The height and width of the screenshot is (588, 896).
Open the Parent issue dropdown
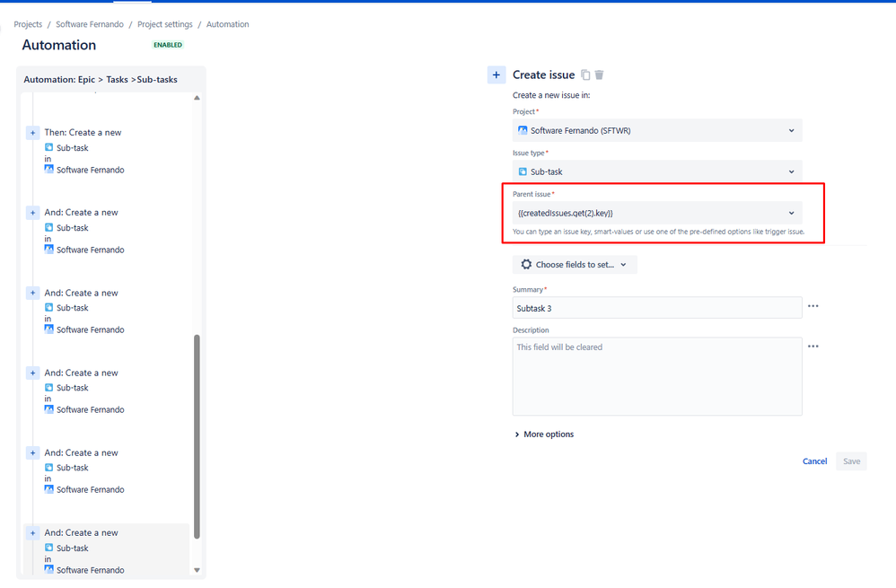click(x=657, y=213)
